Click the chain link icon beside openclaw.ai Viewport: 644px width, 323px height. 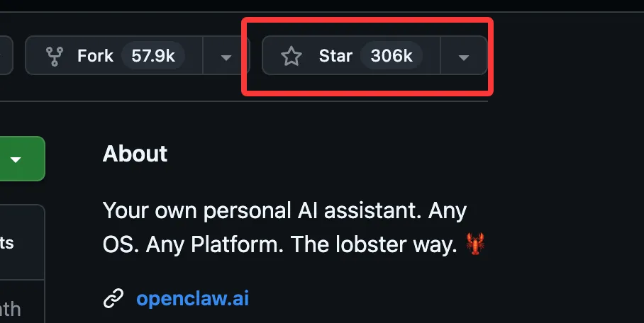point(113,298)
